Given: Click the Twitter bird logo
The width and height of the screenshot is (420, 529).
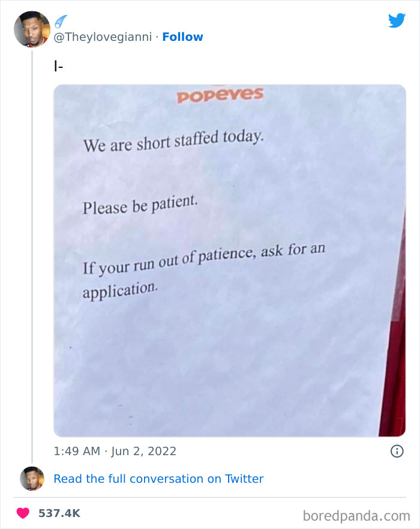Looking at the screenshot, I should (397, 21).
